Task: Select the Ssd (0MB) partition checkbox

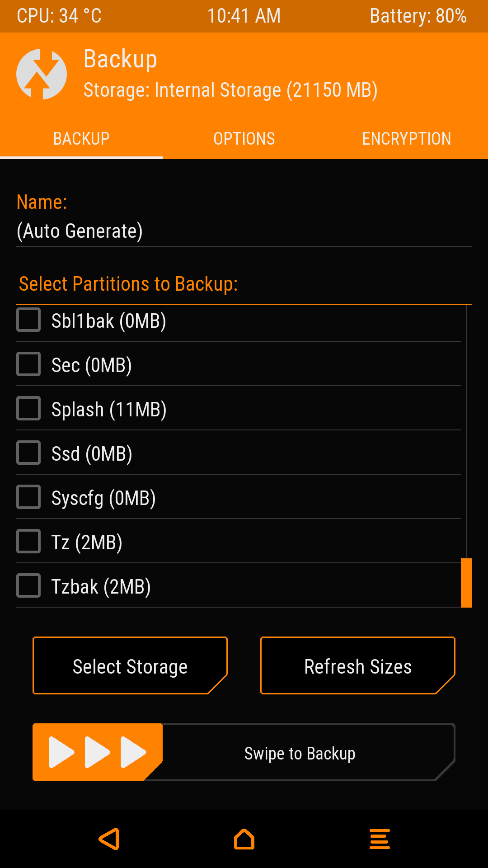Action: point(28,453)
